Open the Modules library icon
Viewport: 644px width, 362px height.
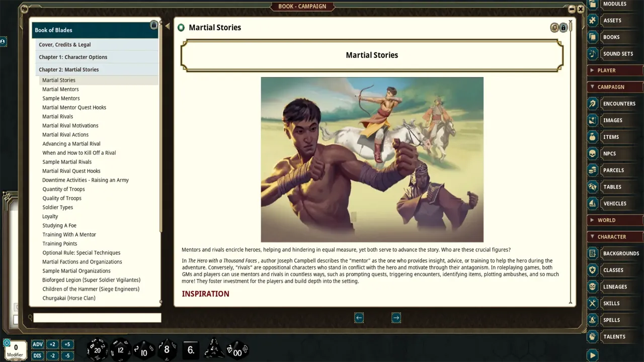[593, 4]
